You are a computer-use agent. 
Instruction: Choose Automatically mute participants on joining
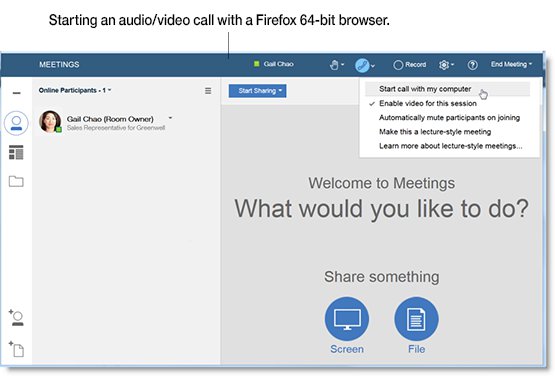[x=449, y=118]
